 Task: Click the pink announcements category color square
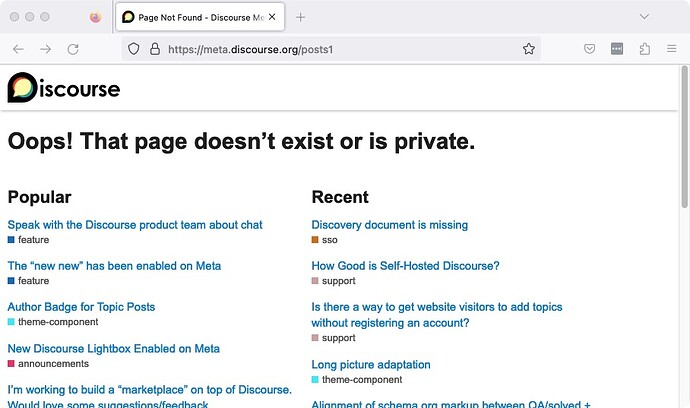click(x=11, y=364)
